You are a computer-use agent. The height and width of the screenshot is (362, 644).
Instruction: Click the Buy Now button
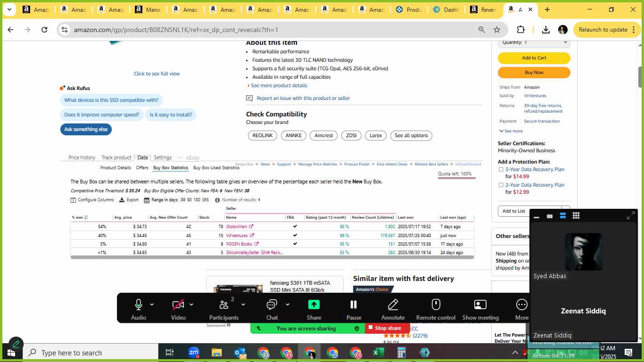pyautogui.click(x=534, y=73)
